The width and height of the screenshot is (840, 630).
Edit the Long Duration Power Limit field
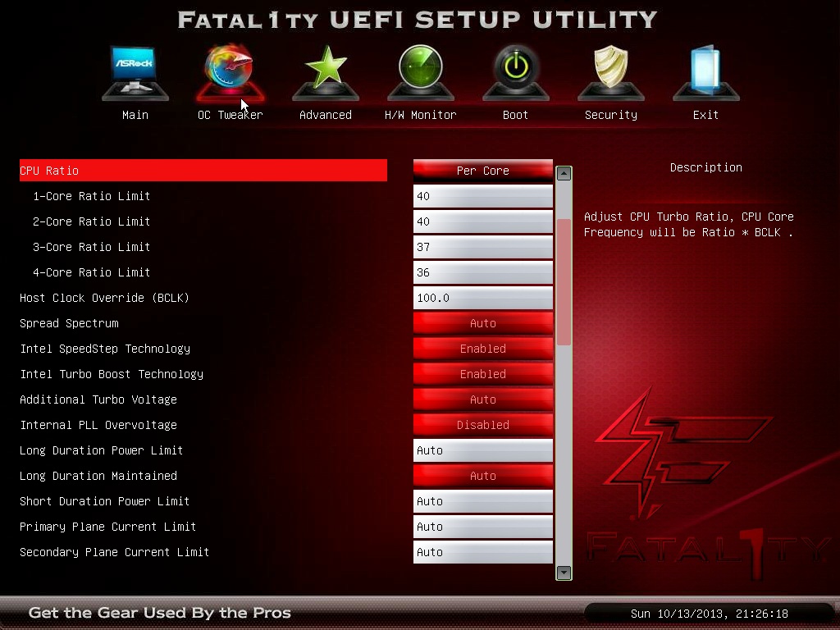tap(482, 450)
